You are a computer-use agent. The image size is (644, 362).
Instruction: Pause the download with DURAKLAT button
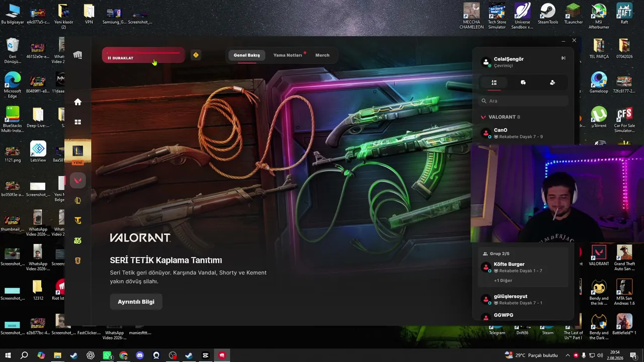pos(143,55)
